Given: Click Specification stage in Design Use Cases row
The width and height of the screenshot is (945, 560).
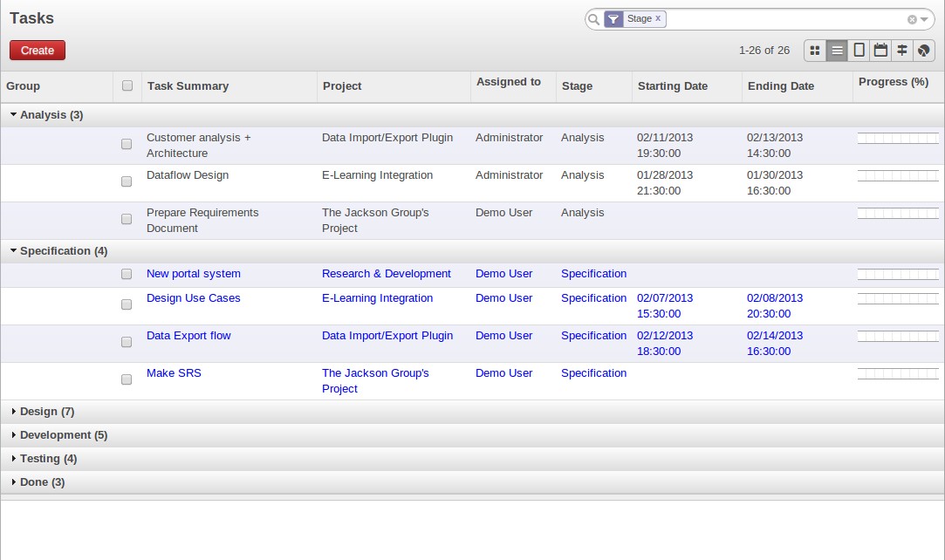Looking at the screenshot, I should pyautogui.click(x=593, y=298).
